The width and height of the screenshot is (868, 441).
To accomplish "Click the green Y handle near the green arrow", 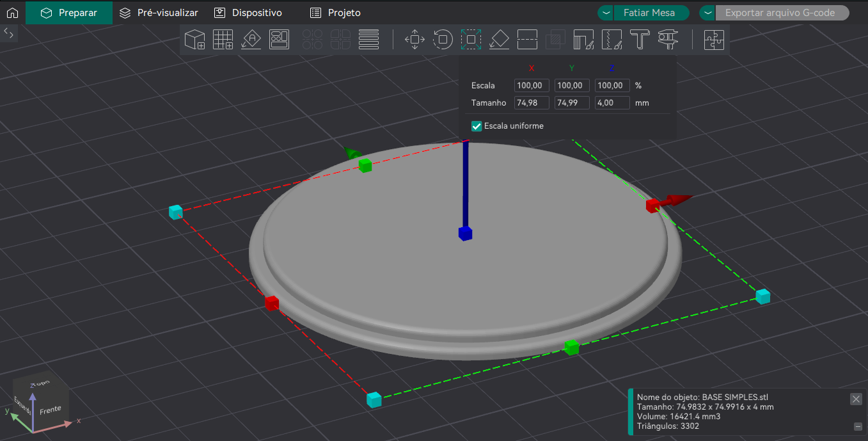I will (x=365, y=166).
